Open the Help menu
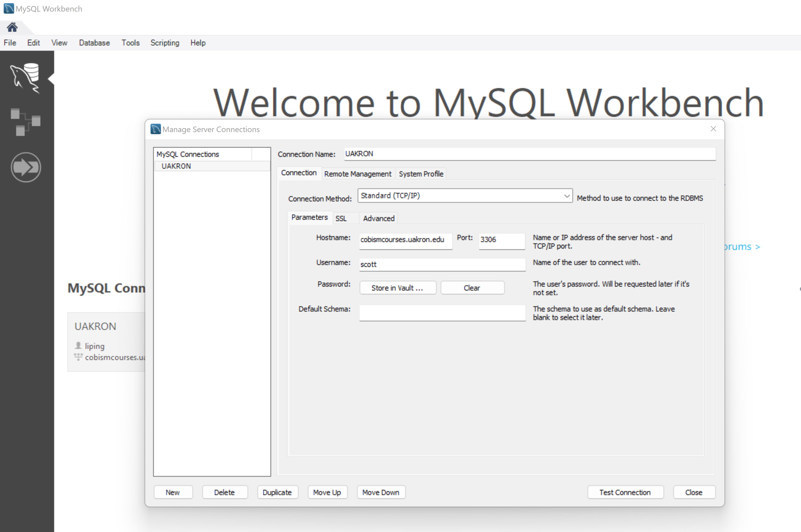This screenshot has height=532, width=801. pyautogui.click(x=198, y=43)
